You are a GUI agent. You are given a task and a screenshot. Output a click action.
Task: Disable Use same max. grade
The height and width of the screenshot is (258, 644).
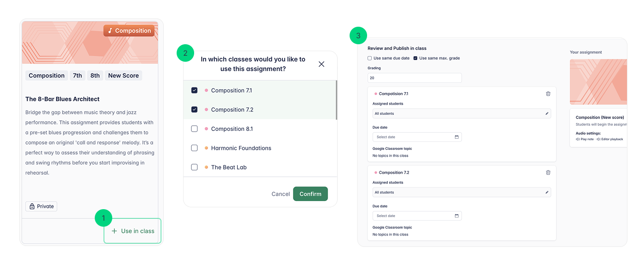coord(415,58)
